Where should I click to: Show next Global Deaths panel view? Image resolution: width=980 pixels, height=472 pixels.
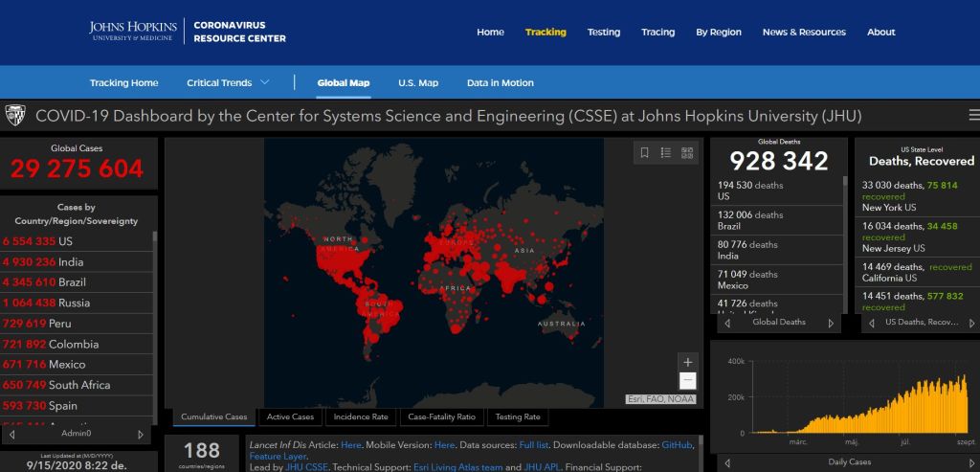point(831,324)
